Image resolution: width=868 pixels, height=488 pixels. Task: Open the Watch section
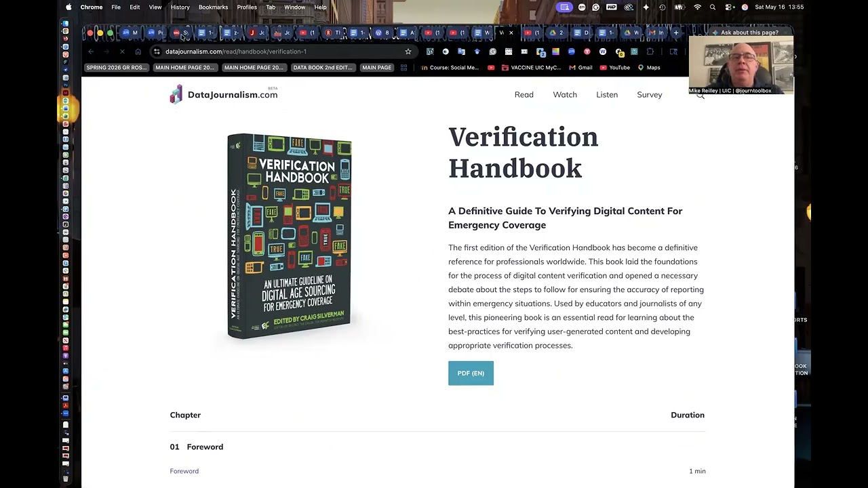(565, 95)
